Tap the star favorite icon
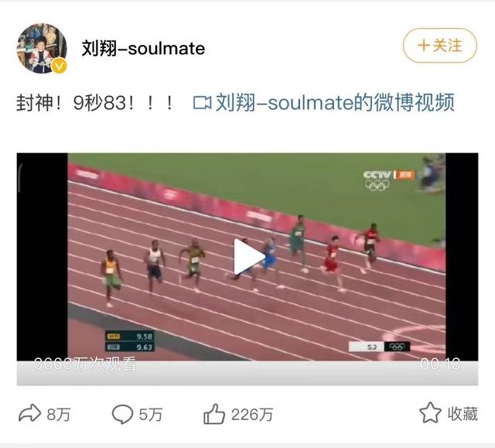This screenshot has height=448, width=495. click(x=430, y=412)
